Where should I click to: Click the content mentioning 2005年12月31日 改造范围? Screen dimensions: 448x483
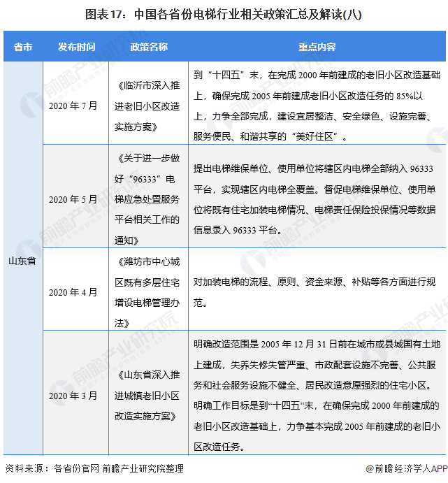(x=317, y=396)
